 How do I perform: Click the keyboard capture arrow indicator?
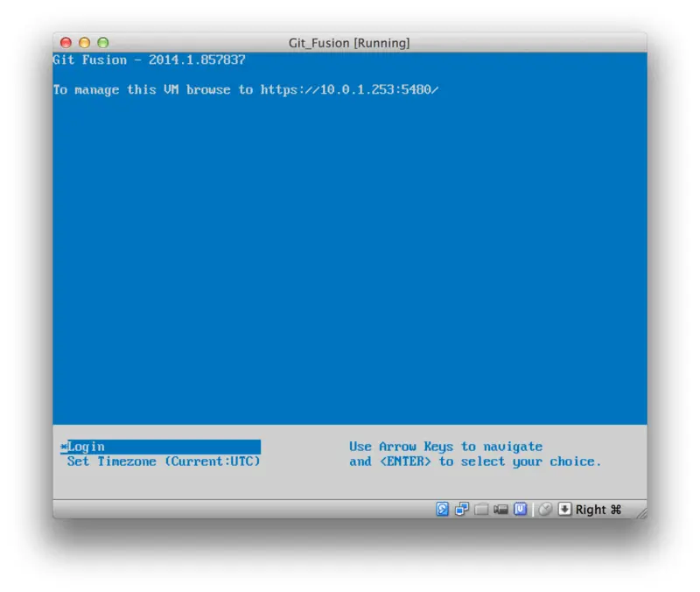564,510
